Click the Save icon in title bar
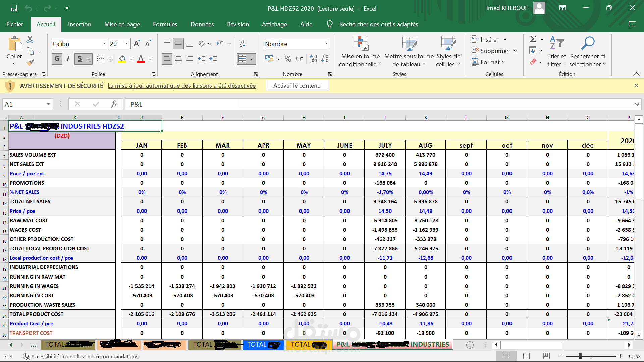 tap(14, 8)
